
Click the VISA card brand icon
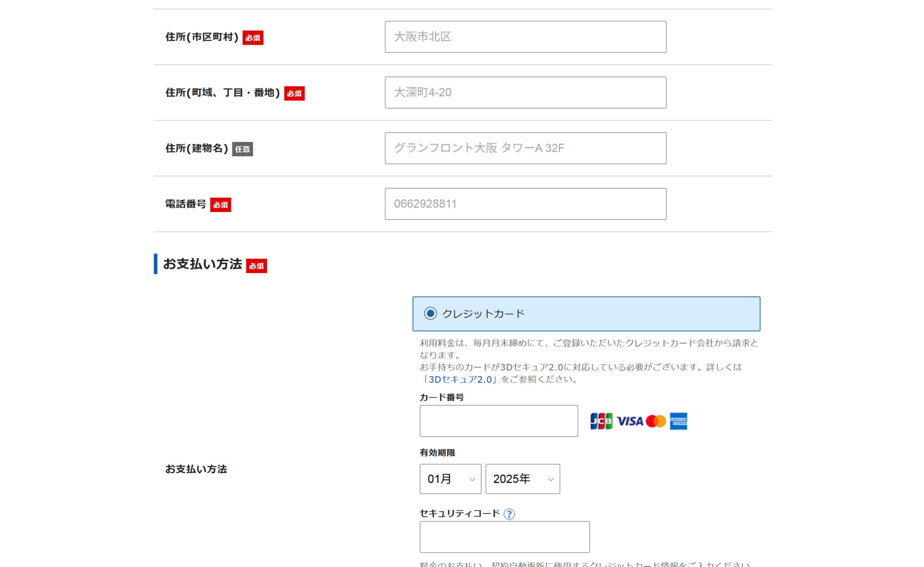click(631, 421)
